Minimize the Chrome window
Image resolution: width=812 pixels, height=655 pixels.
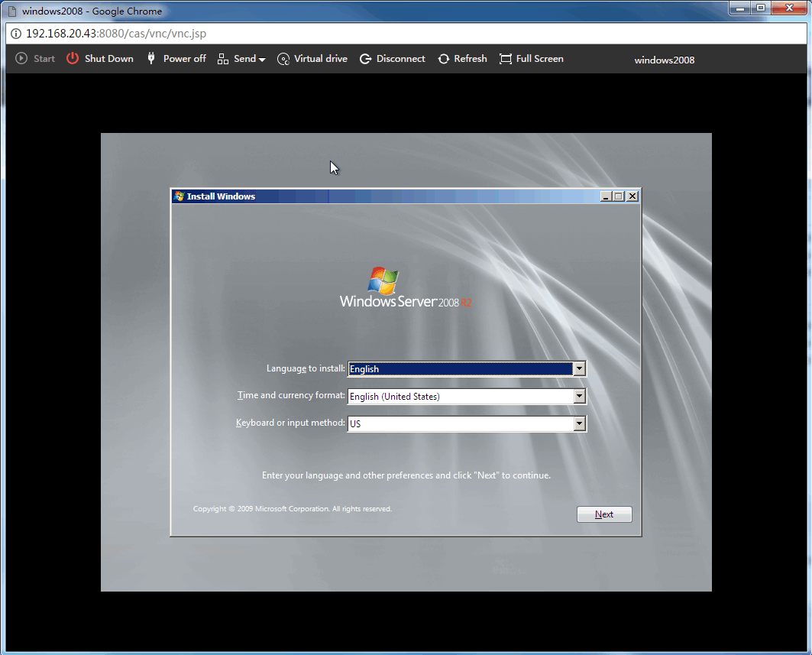pyautogui.click(x=740, y=8)
